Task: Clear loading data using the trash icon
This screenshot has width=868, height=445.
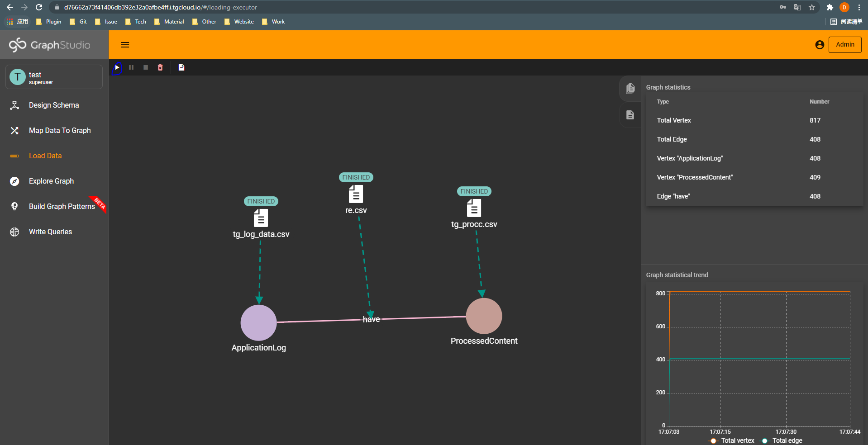Action: [x=160, y=67]
